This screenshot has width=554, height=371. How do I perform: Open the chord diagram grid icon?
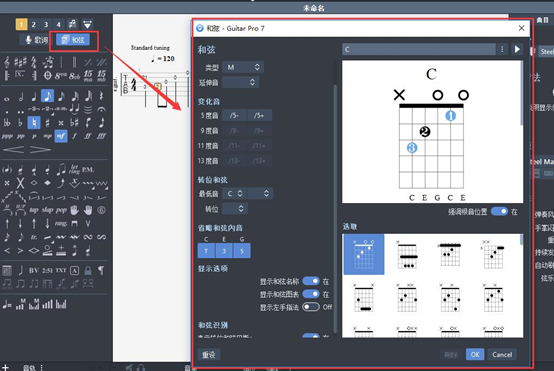pyautogui.click(x=7, y=271)
